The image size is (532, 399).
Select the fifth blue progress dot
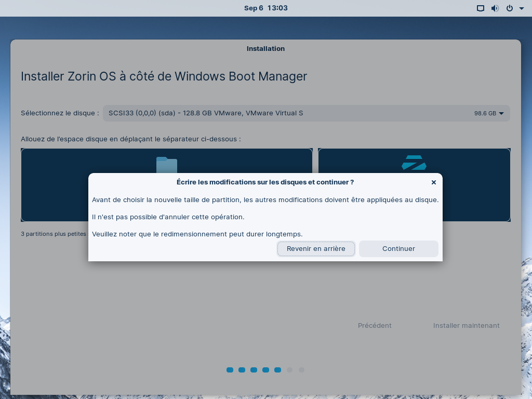tap(277, 370)
